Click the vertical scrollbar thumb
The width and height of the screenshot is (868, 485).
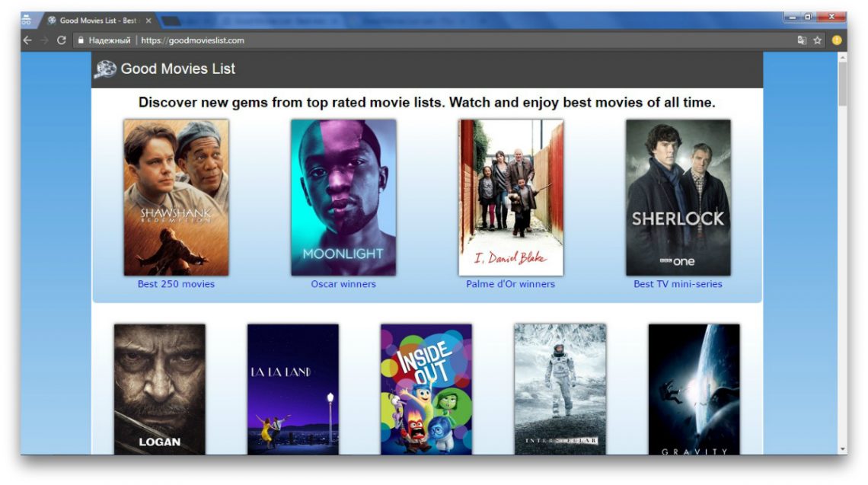842,83
